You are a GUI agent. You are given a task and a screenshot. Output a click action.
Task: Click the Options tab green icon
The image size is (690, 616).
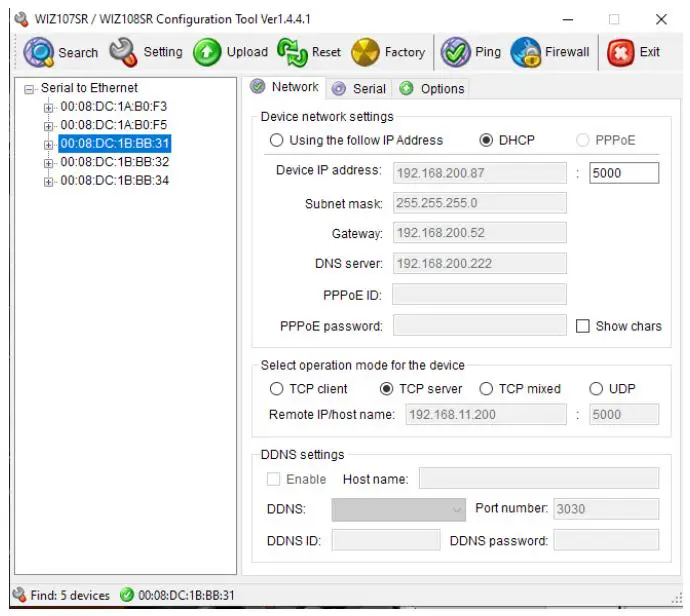[x=406, y=88]
